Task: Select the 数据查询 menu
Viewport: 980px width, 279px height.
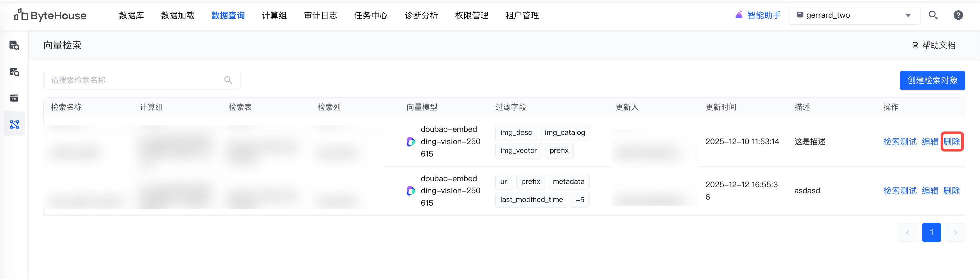Action: (228, 15)
